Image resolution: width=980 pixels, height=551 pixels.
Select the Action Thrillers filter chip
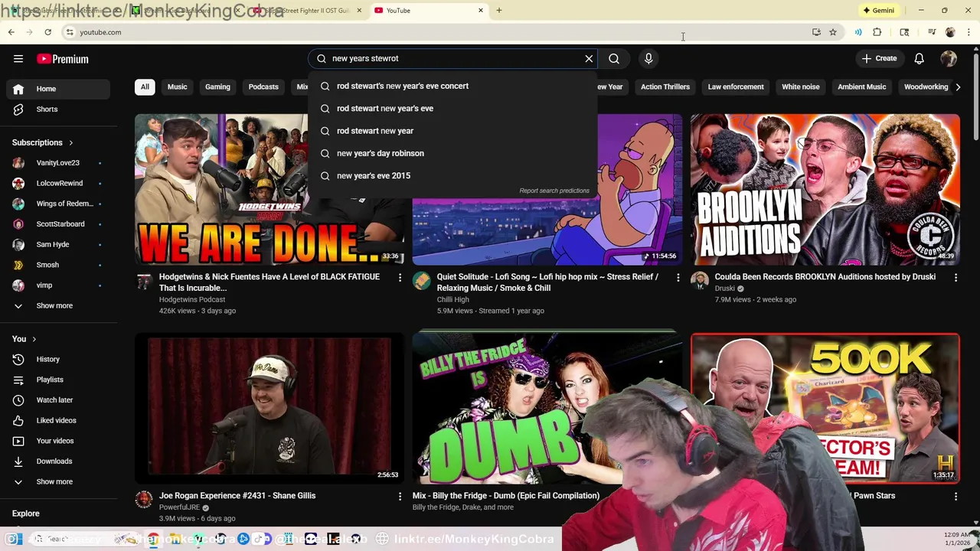(665, 86)
